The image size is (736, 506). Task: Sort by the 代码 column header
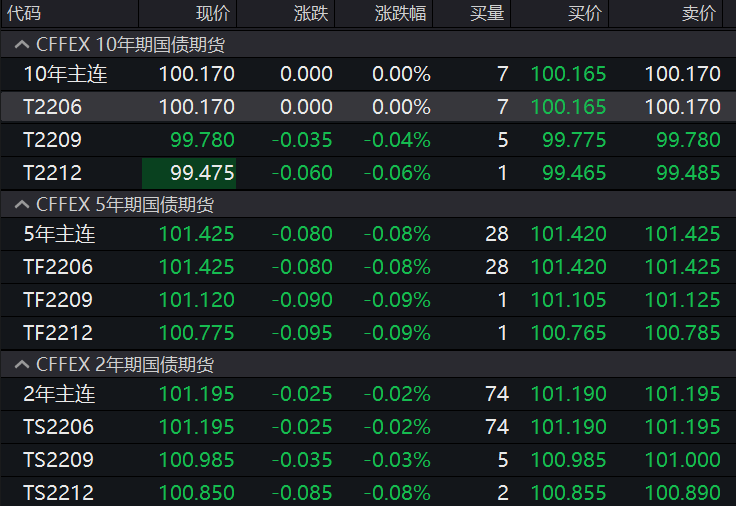pos(25,14)
